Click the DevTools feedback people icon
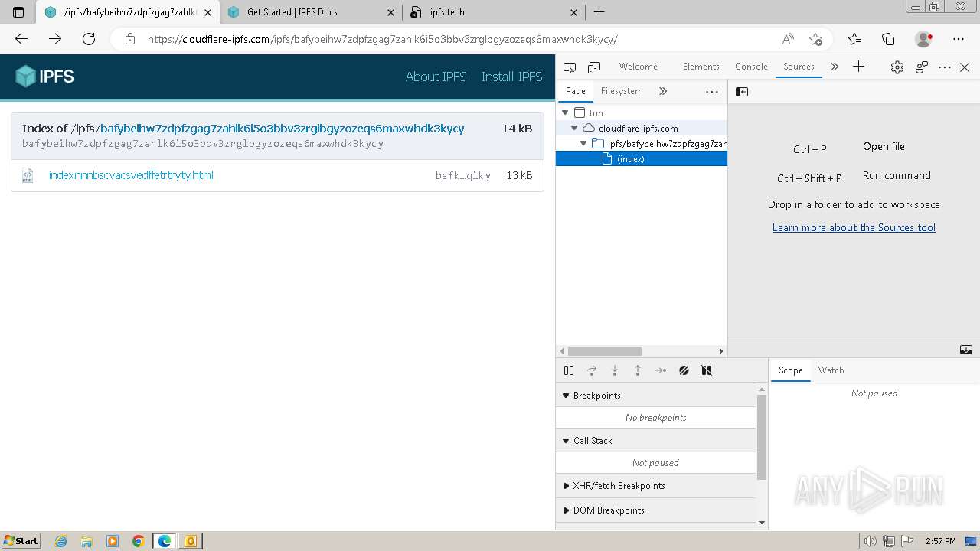The width and height of the screenshot is (980, 551). point(922,67)
